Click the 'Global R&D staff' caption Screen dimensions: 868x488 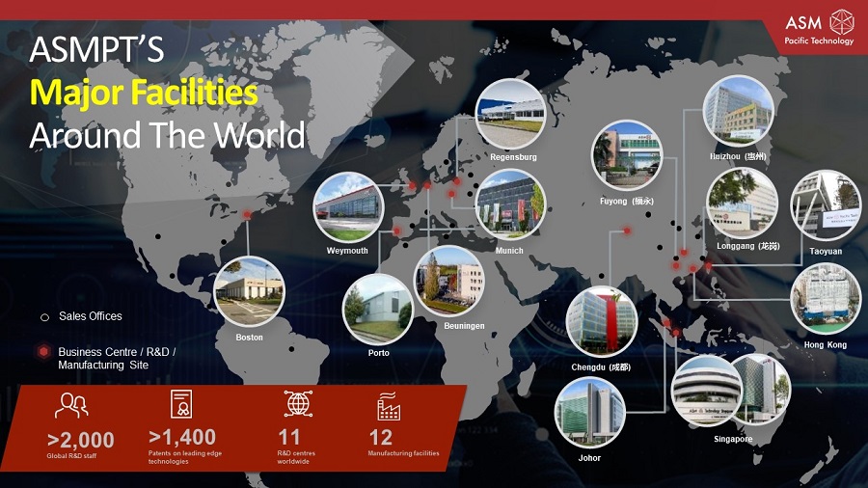point(71,456)
